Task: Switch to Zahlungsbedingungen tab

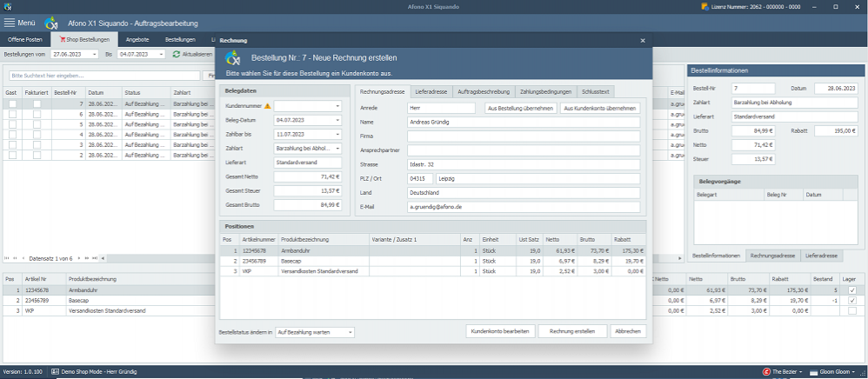Action: tap(546, 92)
